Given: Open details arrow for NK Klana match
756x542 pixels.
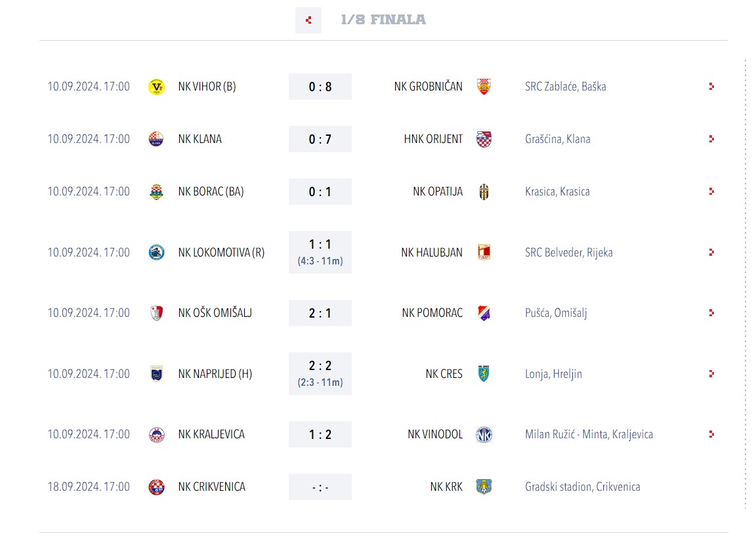Looking at the screenshot, I should (711, 139).
